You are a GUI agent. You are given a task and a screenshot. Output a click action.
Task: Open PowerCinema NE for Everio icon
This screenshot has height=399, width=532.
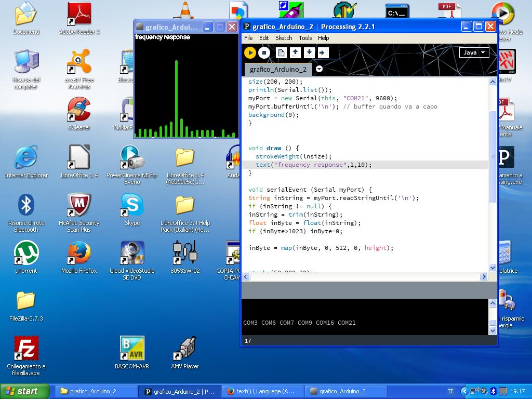[132, 165]
